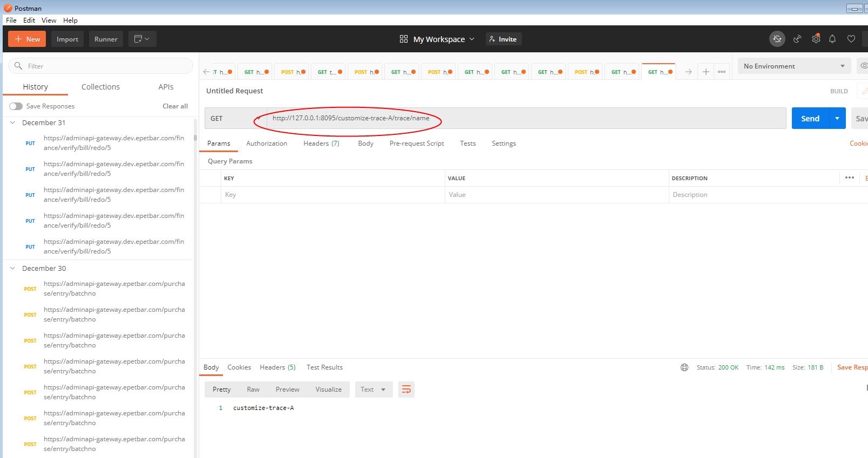Show the response Cookies tab

[239, 367]
